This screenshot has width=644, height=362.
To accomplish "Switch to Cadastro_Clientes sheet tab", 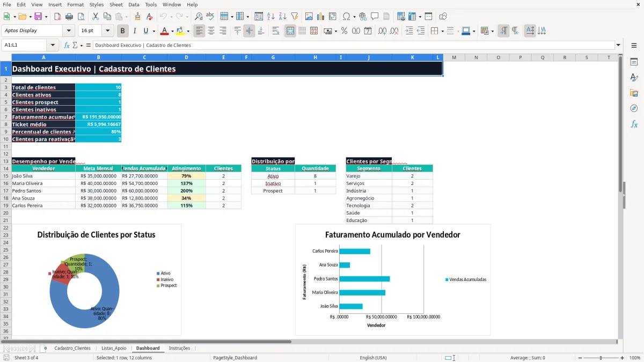I will (x=72, y=348).
